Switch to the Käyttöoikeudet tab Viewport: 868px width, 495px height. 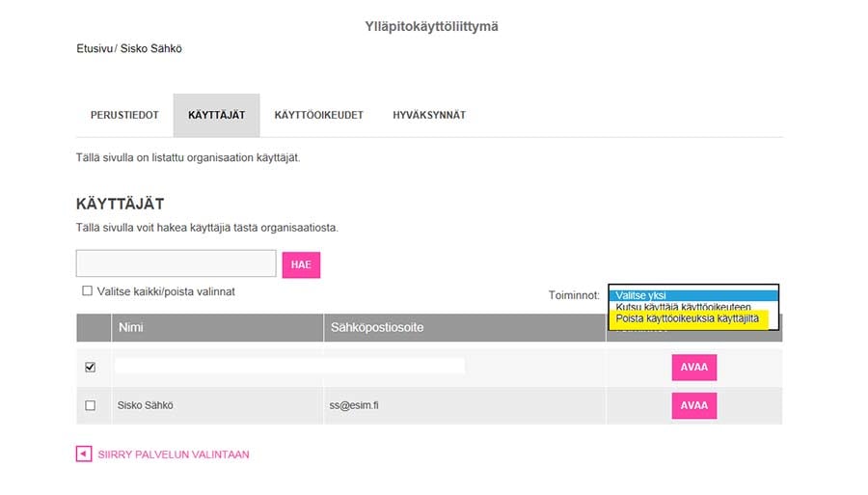click(319, 115)
